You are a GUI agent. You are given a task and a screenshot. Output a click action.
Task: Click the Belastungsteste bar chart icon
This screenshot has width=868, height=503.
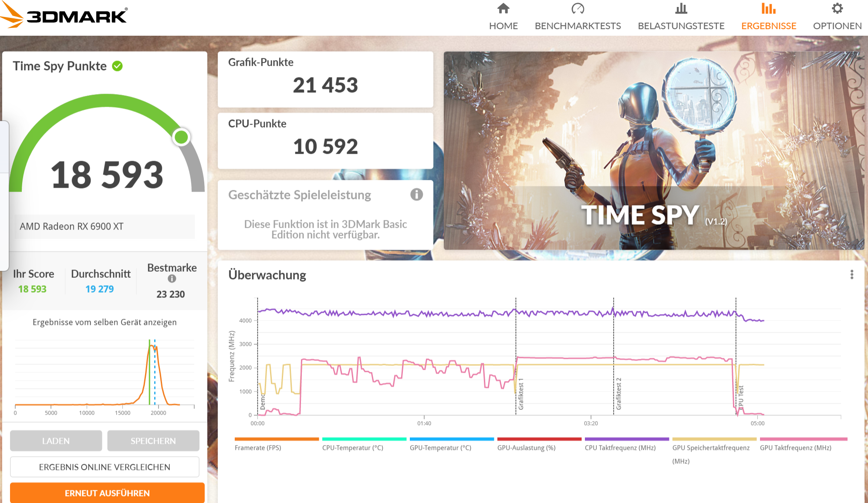tap(681, 9)
